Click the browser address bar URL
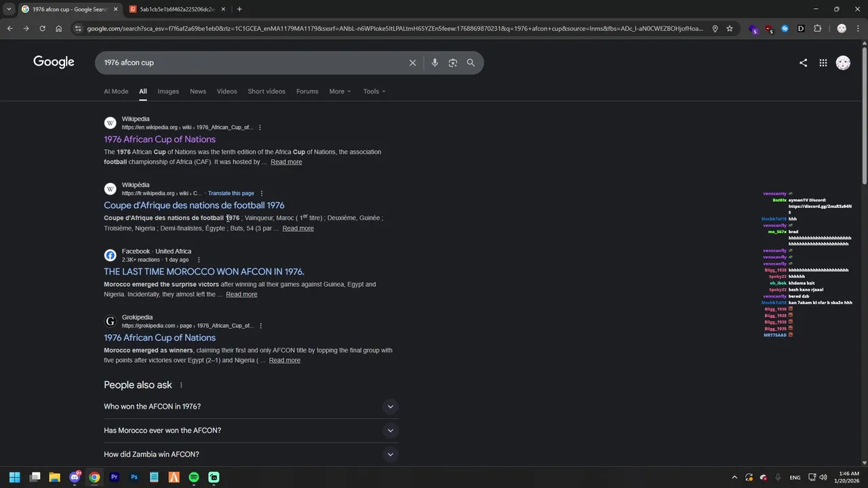 coord(395,28)
